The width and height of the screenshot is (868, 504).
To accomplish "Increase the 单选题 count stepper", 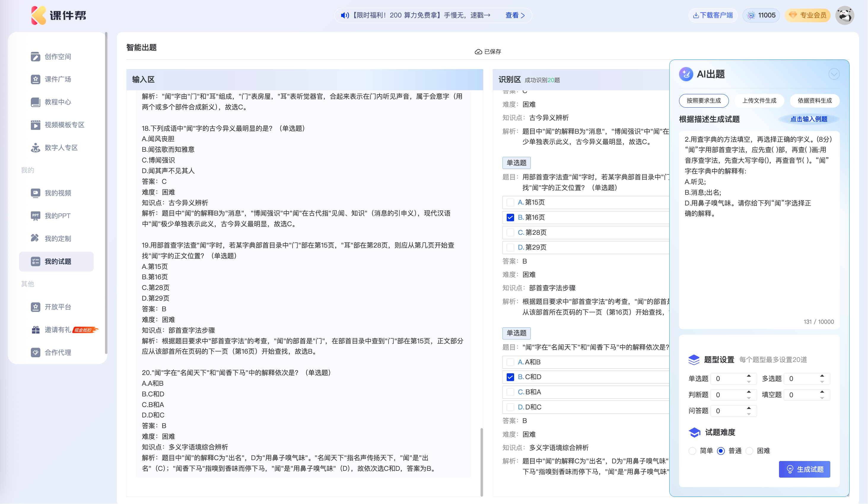I will point(749,376).
